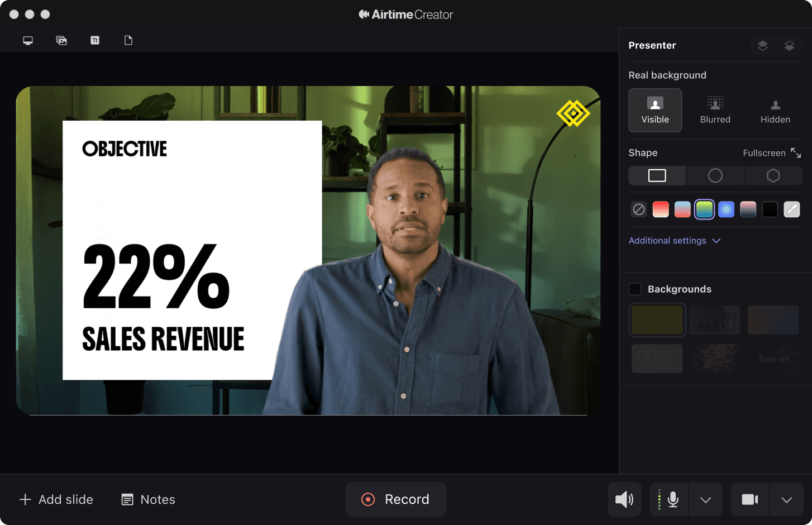
Task: Click the bring layer forward icon
Action: [762, 46]
